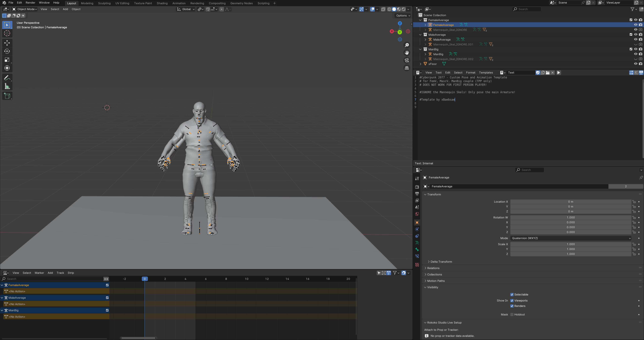Click the viewport Options button
This screenshot has height=340, width=644.
403,15
